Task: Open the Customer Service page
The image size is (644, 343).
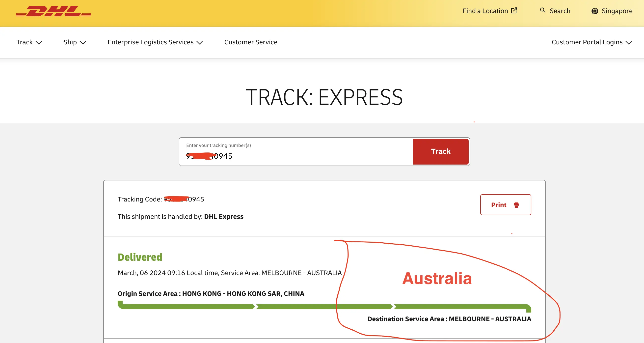Action: [x=251, y=42]
